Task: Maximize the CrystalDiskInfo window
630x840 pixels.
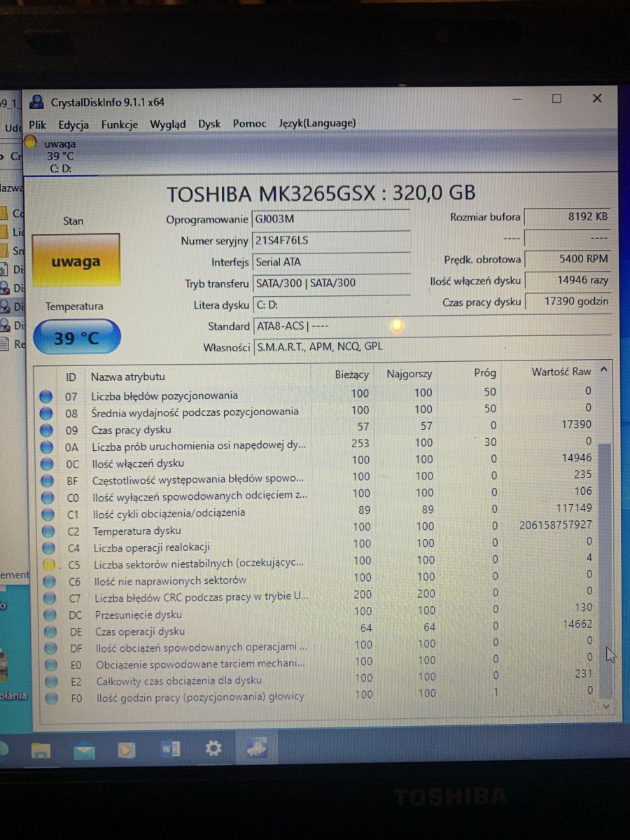Action: (x=556, y=99)
